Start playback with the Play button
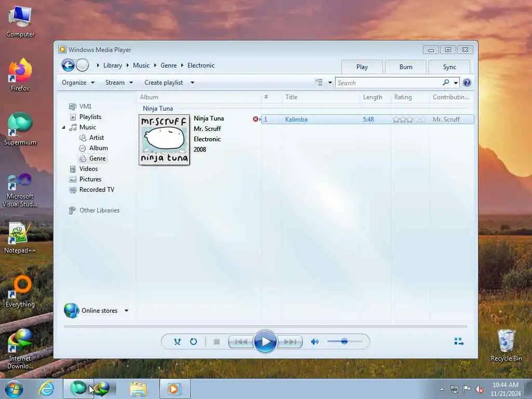The image size is (532, 399). [x=265, y=341]
